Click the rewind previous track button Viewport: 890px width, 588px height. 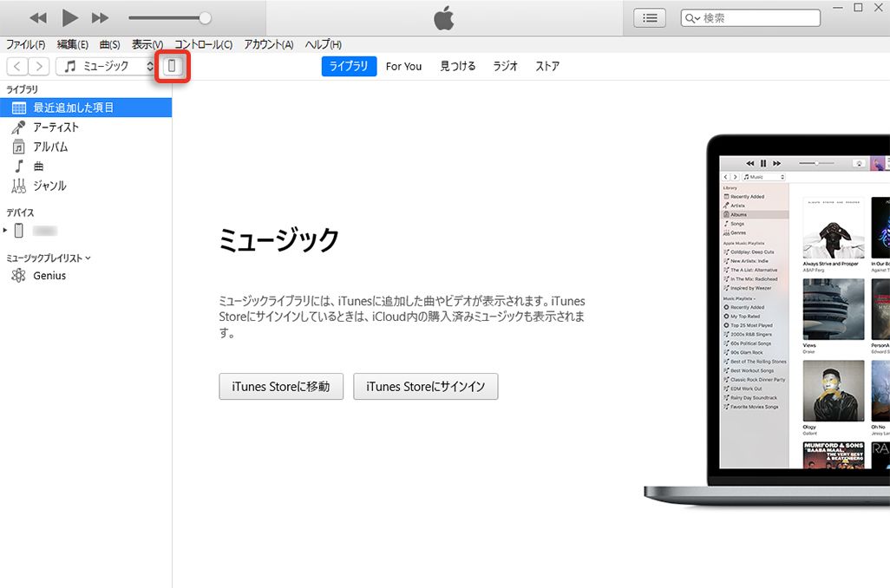tap(38, 18)
